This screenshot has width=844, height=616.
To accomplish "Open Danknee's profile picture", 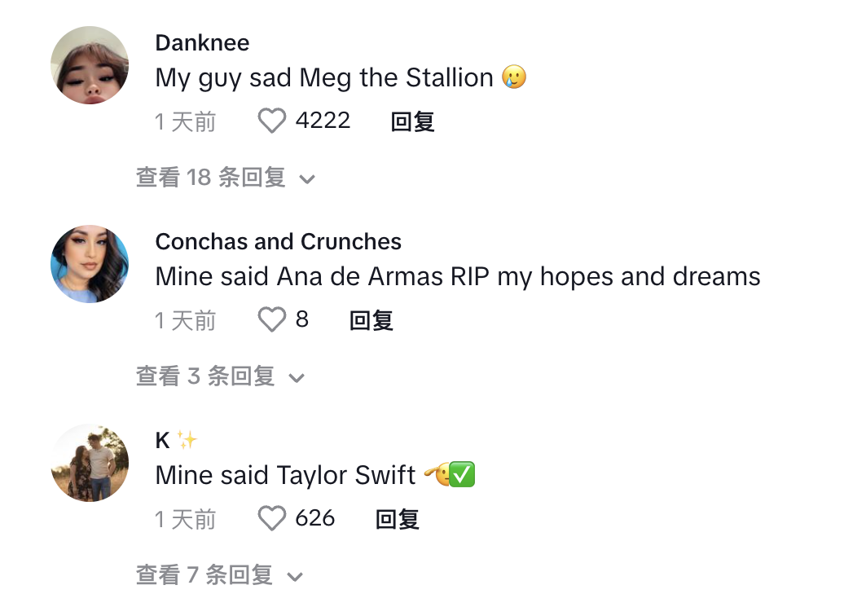I will click(90, 65).
